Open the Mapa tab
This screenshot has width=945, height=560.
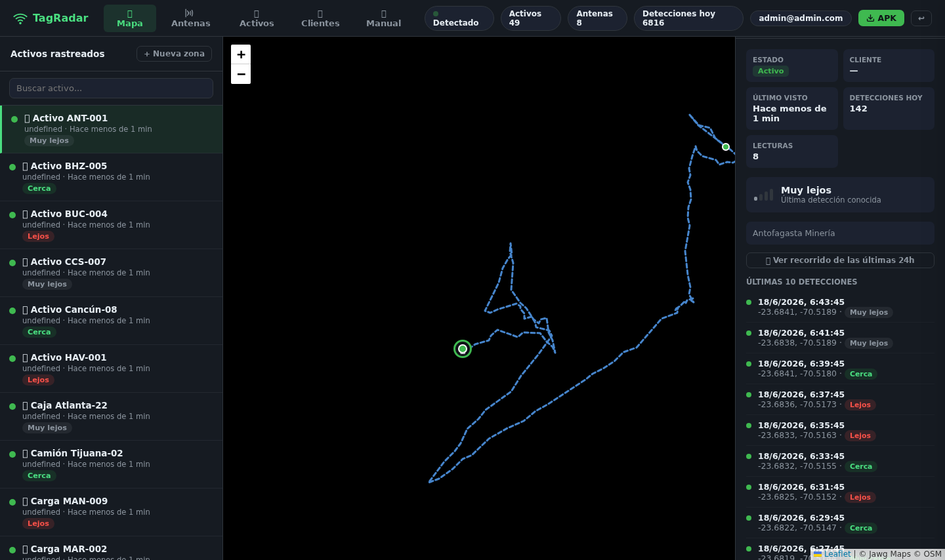pyautogui.click(x=130, y=18)
